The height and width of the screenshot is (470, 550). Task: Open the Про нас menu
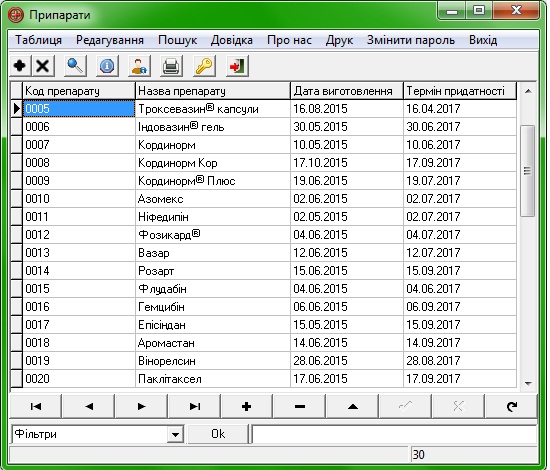pyautogui.click(x=289, y=40)
